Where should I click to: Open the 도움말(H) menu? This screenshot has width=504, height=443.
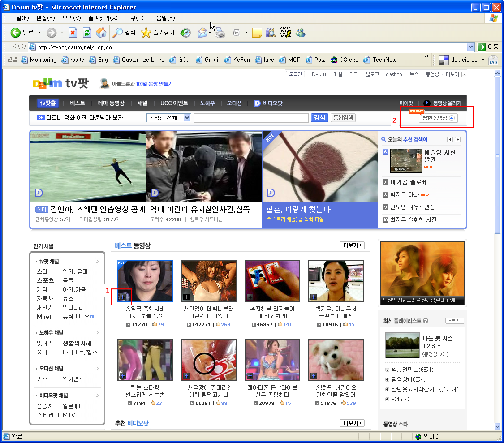coord(163,18)
